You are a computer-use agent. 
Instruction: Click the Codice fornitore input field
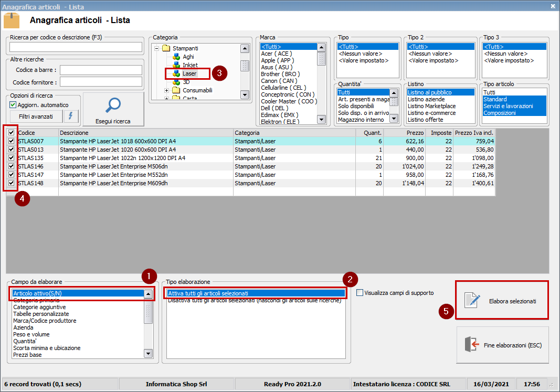tap(101, 82)
